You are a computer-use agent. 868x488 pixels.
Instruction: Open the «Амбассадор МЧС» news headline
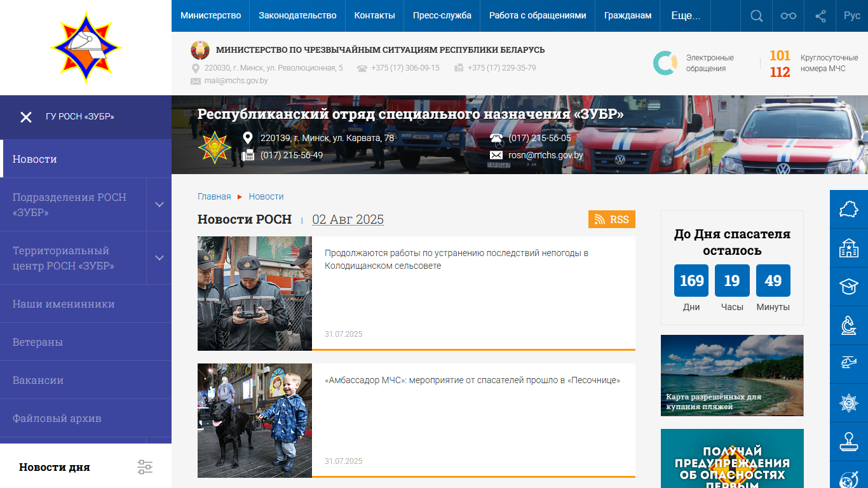coord(472,380)
